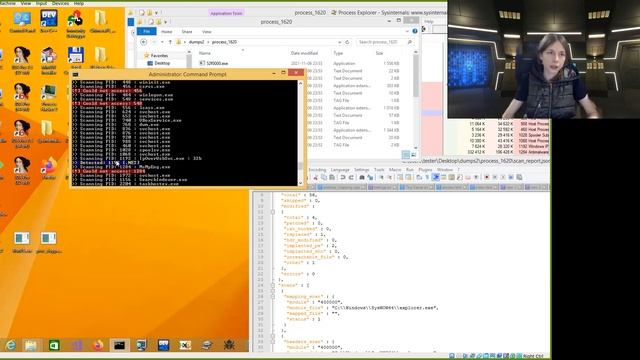This screenshot has width=640, height=360.
Task: Collapse the fold at JSON line 11
Action: (x=273, y=212)
